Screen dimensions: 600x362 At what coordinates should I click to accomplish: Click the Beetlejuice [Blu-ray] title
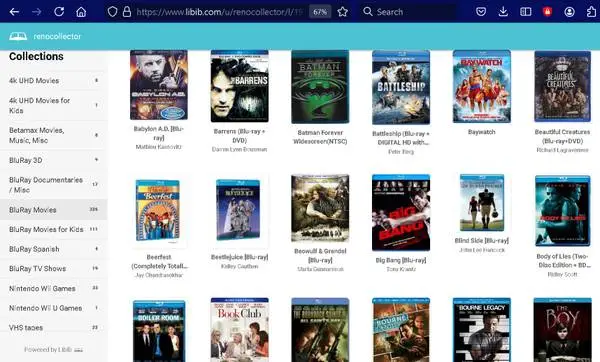240,257
